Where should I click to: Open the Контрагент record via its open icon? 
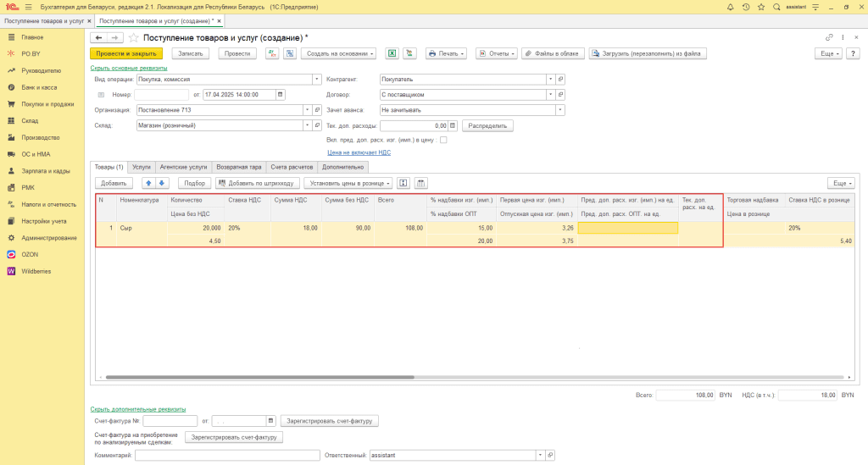click(x=560, y=79)
